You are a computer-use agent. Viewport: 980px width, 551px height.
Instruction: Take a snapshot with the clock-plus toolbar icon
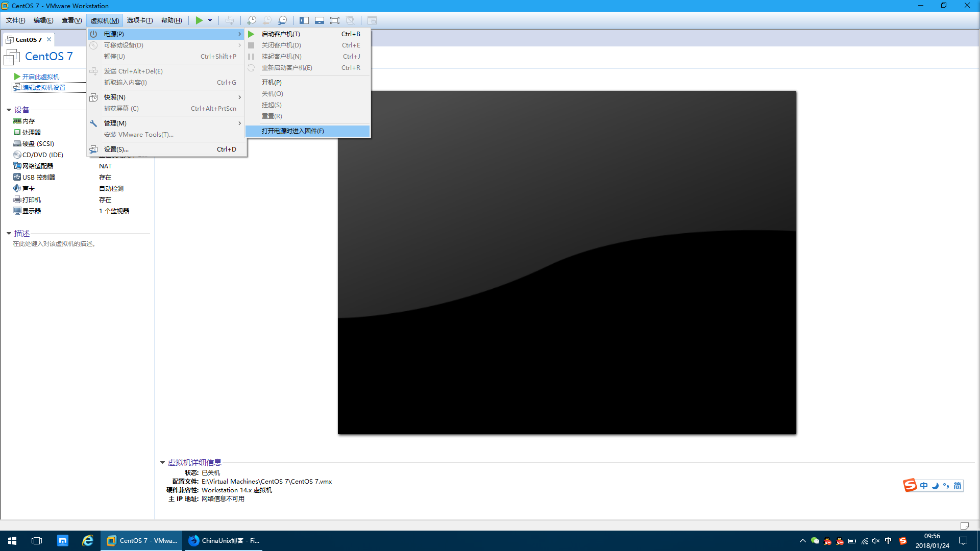click(x=252, y=20)
